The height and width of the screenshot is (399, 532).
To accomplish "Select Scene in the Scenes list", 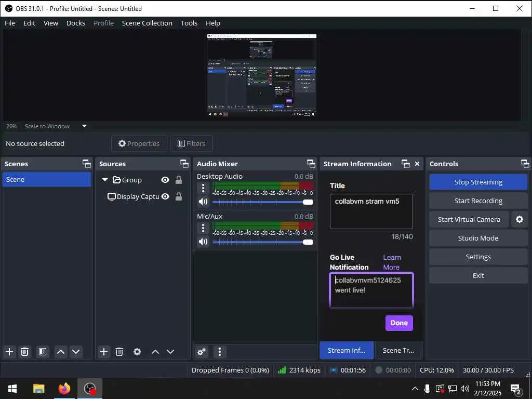I will [x=47, y=179].
